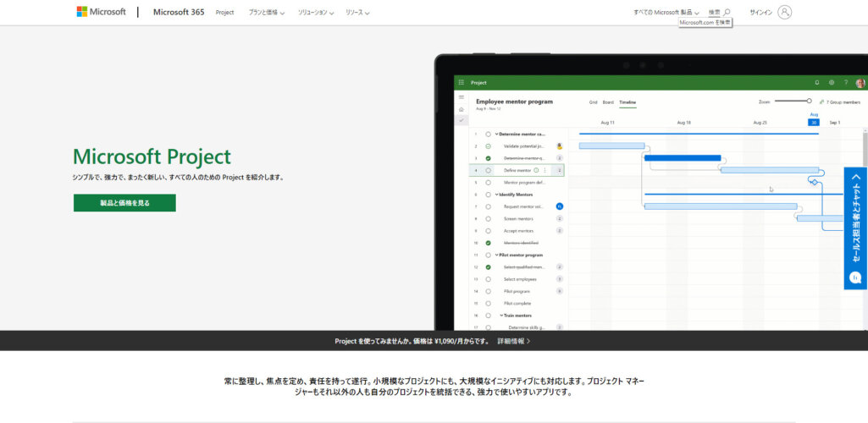868x423 pixels.
Task: Select the Timeline view tab
Action: [628, 102]
